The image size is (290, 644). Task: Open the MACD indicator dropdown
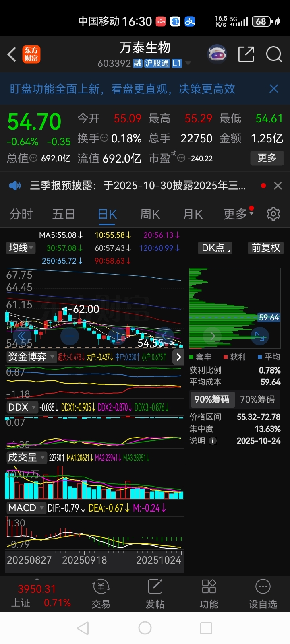click(x=26, y=508)
